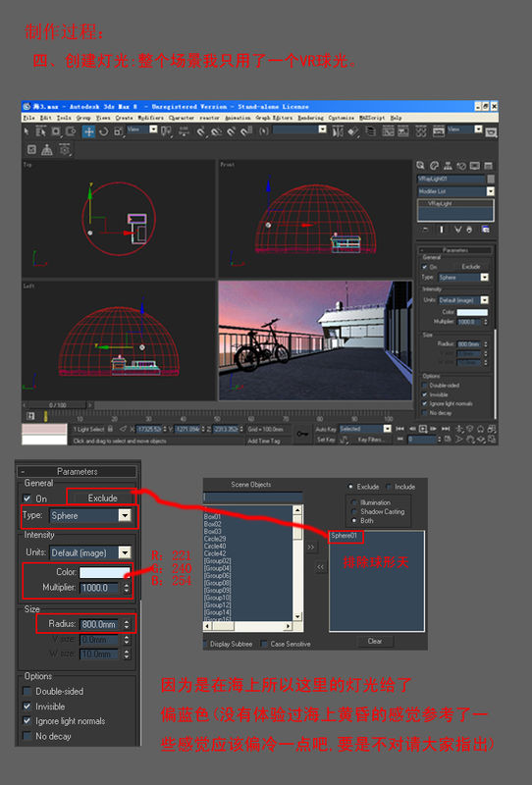Open the Hierarchy command panel tab
Viewport: 532px width, 785px height.
click(448, 166)
